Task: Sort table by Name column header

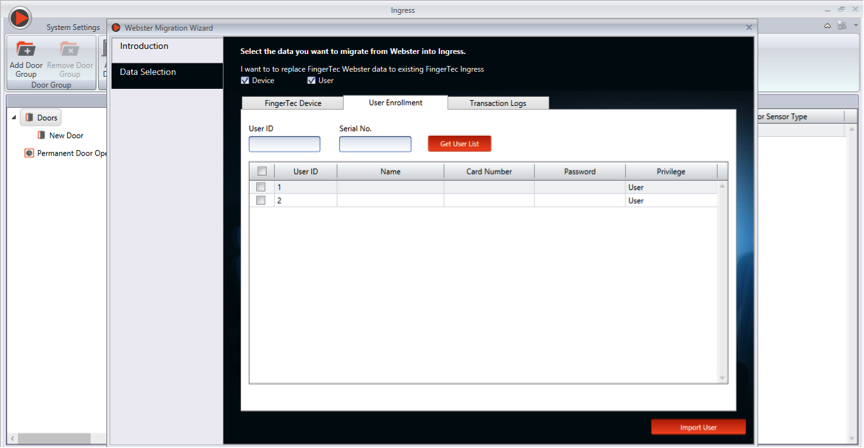Action: [390, 171]
